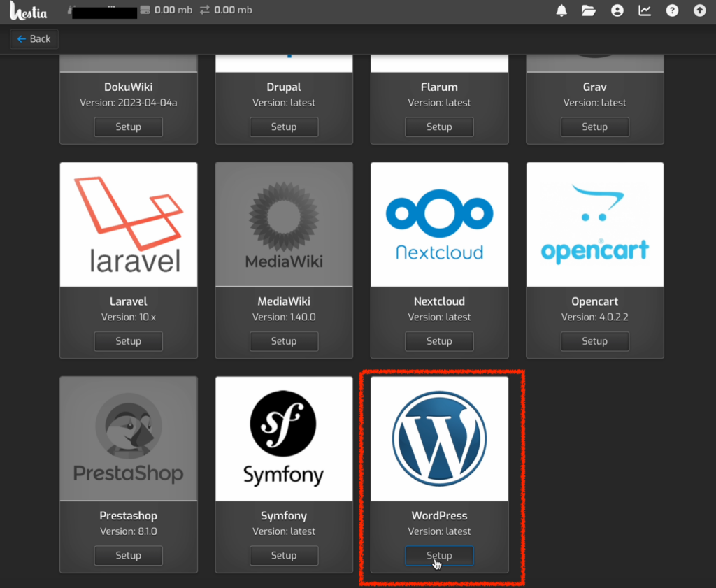Click the help question mark icon
Screen dimensions: 716x588
672,10
